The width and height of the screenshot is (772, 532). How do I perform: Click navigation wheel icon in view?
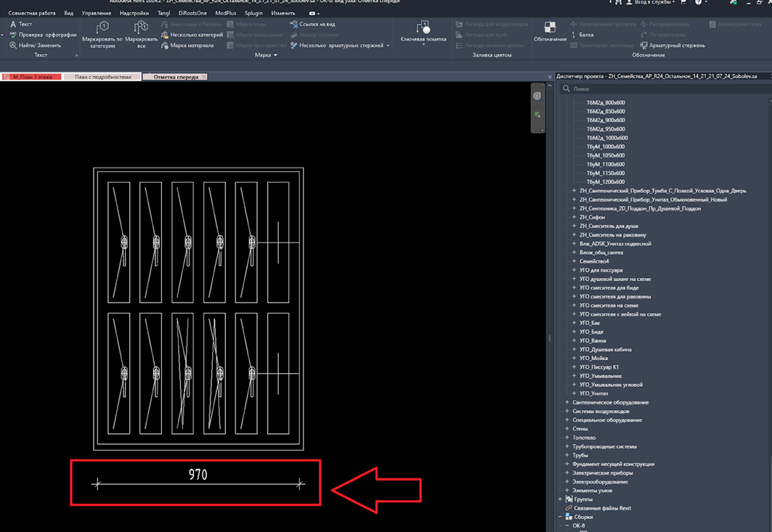[537, 96]
